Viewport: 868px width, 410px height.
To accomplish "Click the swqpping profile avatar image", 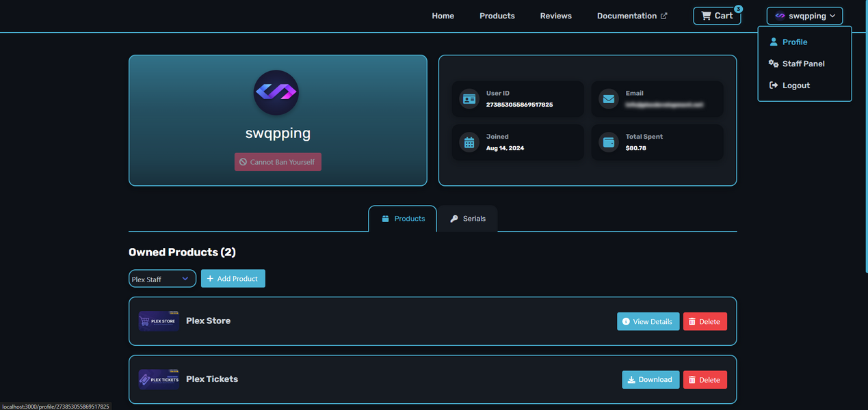I will coord(276,92).
